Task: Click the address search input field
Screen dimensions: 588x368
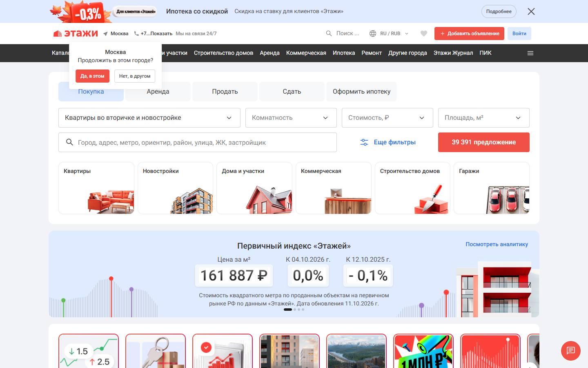Action: (x=198, y=142)
